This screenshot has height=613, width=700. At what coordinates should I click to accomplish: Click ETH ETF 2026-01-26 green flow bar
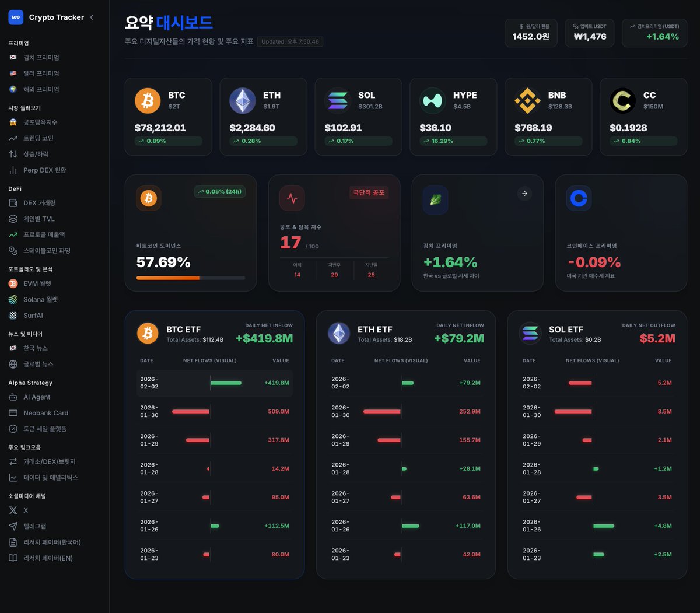tap(411, 526)
